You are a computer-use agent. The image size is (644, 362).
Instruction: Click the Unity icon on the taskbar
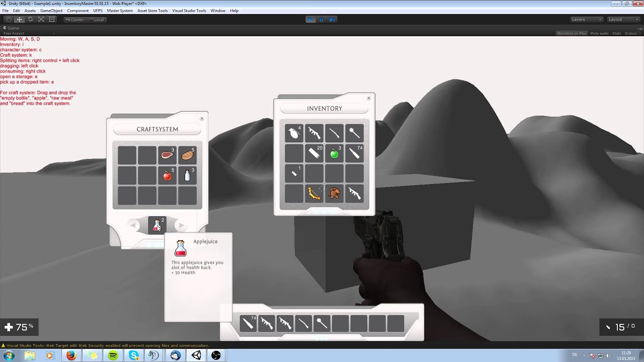pyautogui.click(x=196, y=355)
